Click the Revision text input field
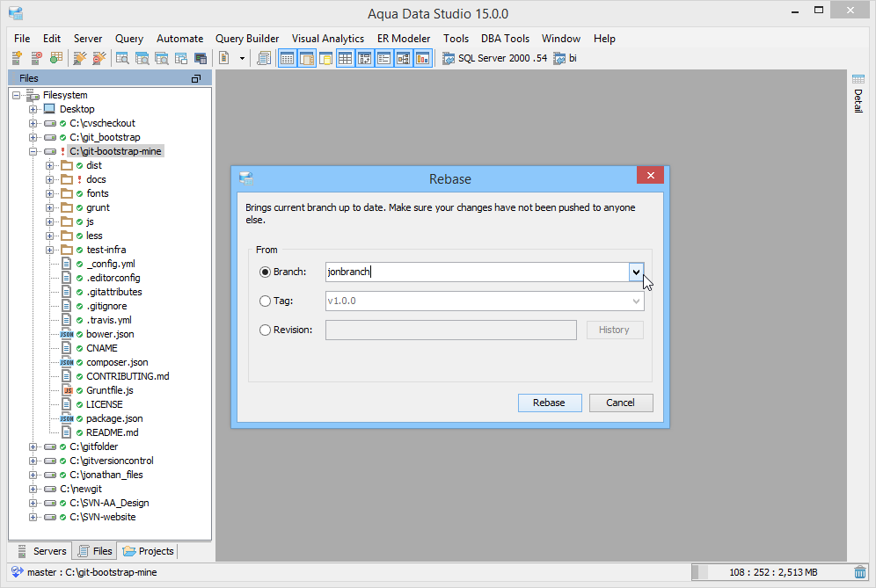Screen dimensions: 876x588 click(x=451, y=330)
